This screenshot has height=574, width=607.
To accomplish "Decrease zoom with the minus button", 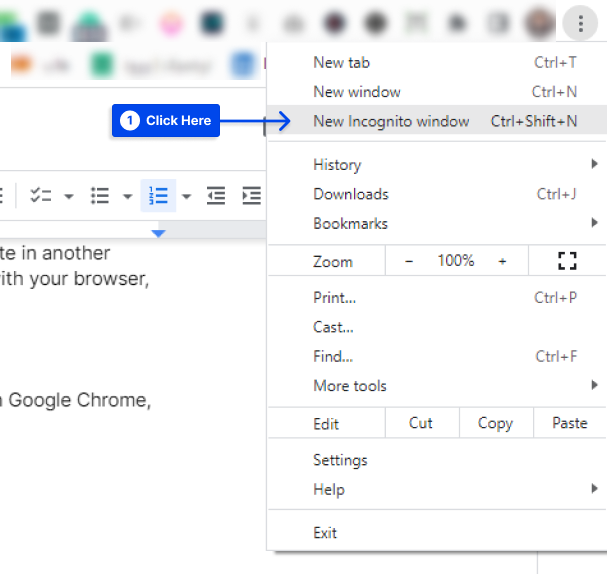I will point(409,262).
